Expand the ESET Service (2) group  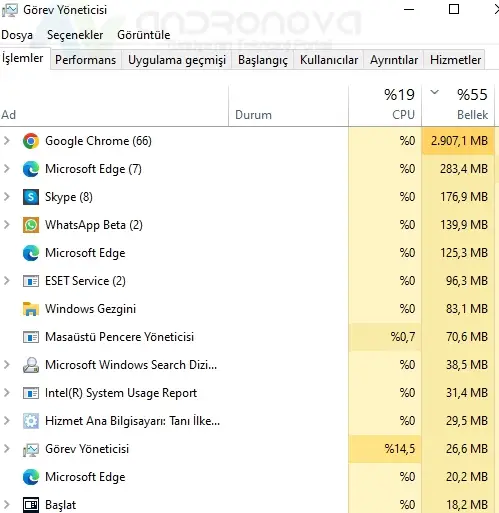point(7,281)
